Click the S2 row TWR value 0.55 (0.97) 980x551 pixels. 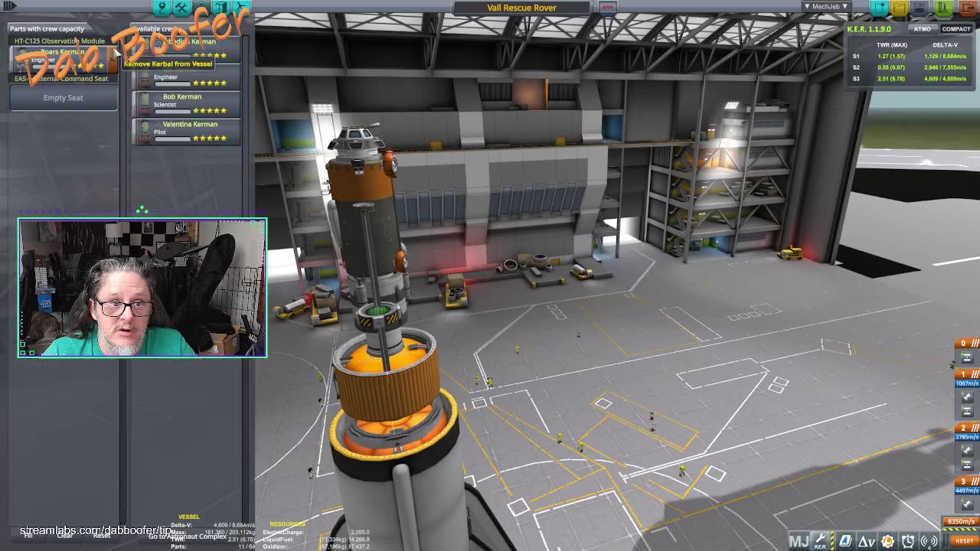point(891,67)
